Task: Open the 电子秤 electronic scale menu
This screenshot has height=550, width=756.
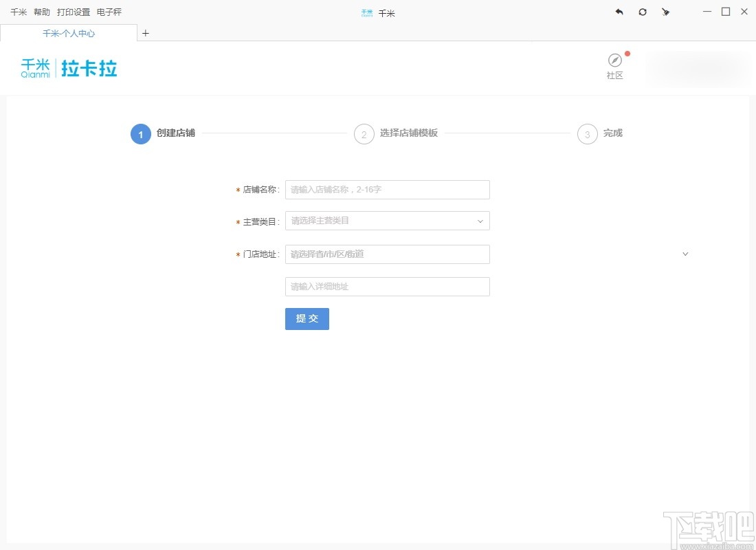Action: point(109,12)
